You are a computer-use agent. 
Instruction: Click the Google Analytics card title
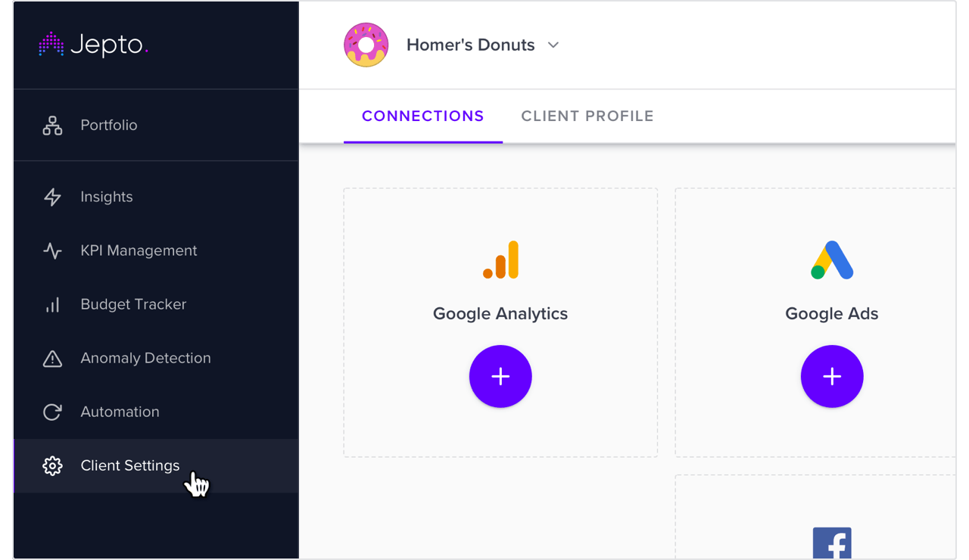click(x=500, y=314)
